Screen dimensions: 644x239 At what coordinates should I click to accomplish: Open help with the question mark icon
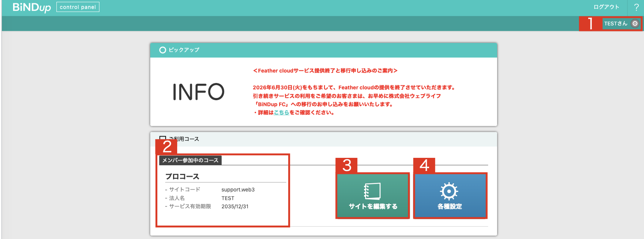[x=636, y=7]
